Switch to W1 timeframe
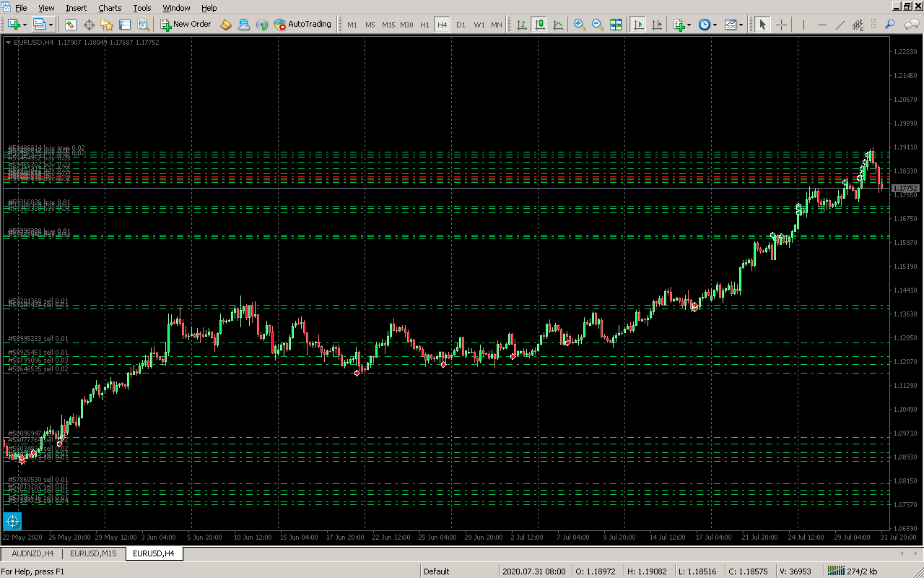 click(479, 25)
